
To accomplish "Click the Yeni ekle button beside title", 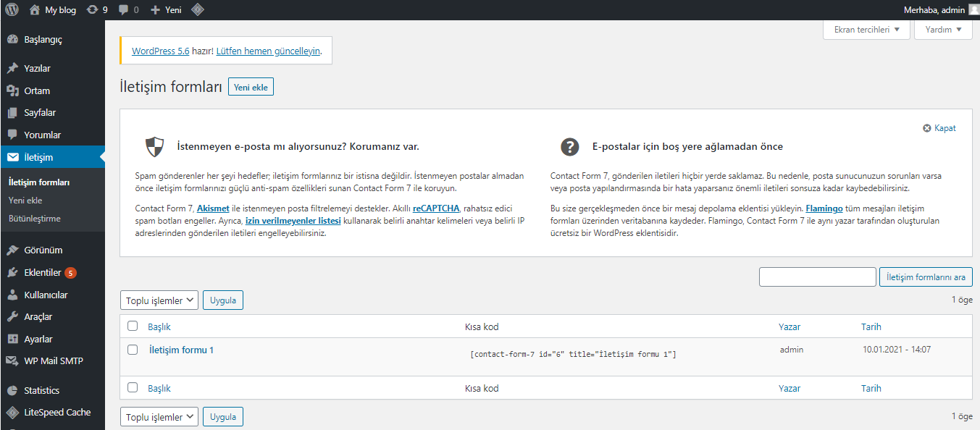I will [251, 88].
